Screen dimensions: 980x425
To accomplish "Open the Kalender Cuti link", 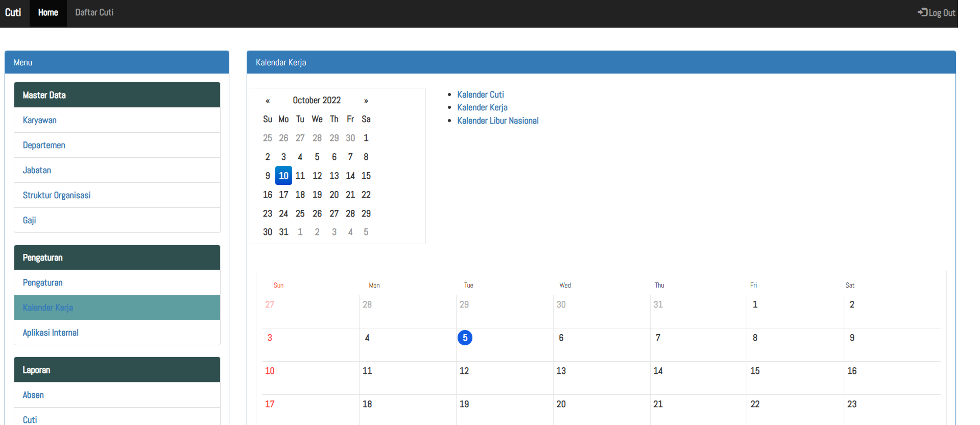I will click(x=481, y=95).
